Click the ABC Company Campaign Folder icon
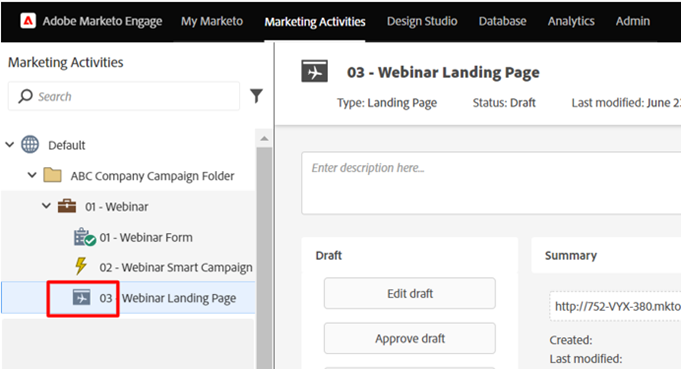Viewport: 681px width, 369px height. (x=53, y=175)
